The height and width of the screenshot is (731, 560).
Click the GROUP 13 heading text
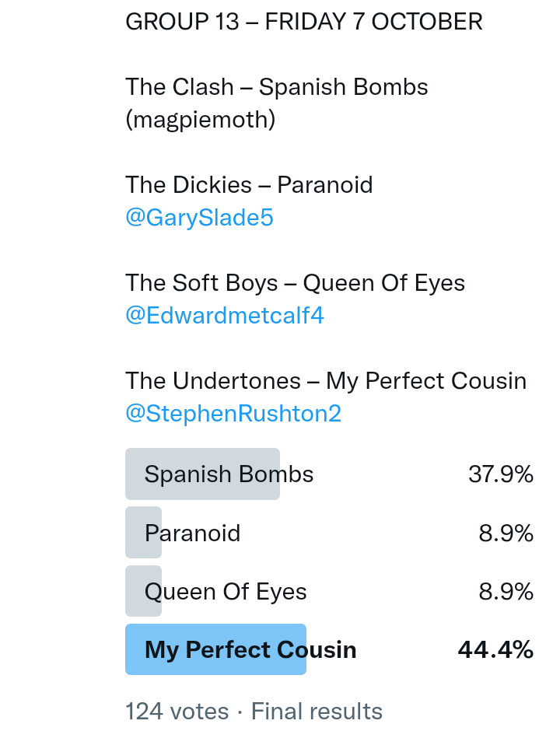click(182, 22)
